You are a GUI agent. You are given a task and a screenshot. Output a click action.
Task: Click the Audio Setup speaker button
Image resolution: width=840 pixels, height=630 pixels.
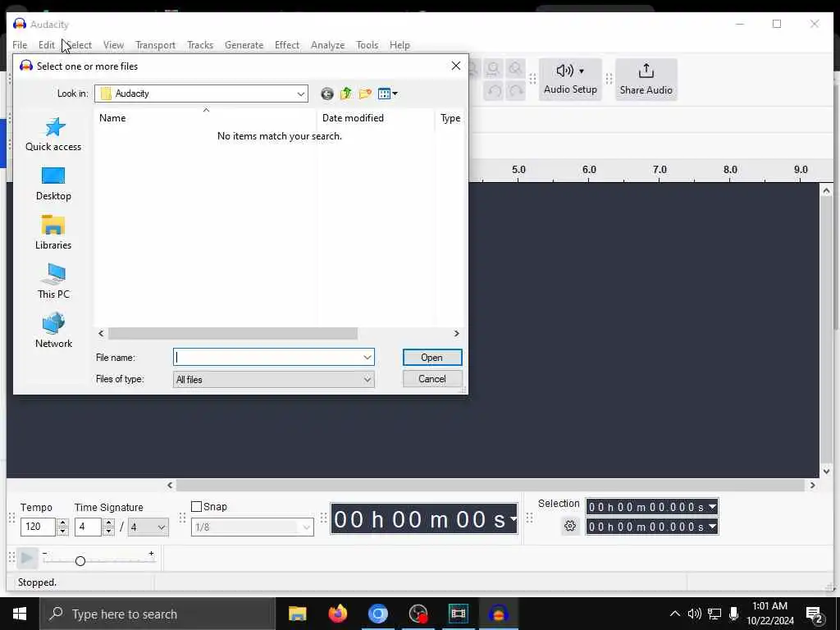coord(570,80)
